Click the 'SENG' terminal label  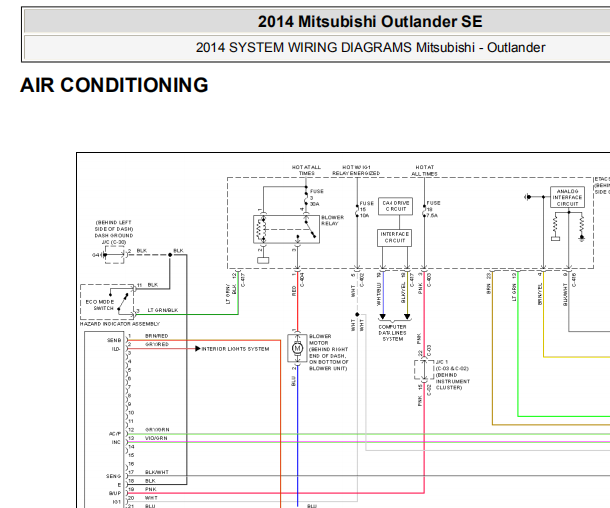pyautogui.click(x=114, y=476)
